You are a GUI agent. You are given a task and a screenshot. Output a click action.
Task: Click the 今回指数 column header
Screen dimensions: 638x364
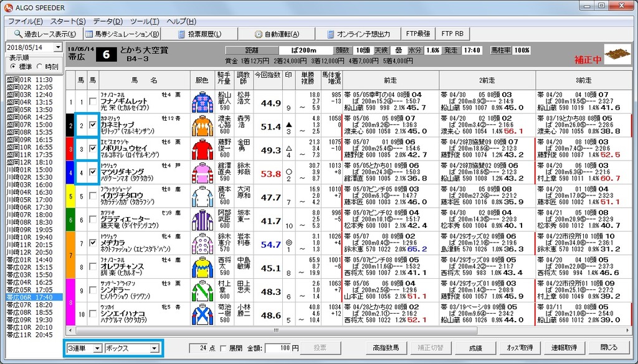(268, 80)
